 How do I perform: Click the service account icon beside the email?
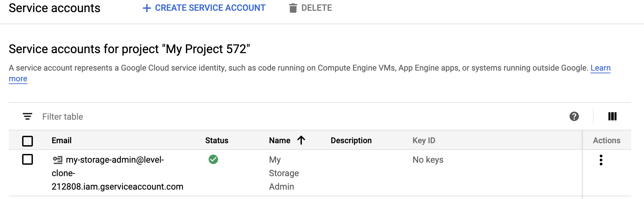[58, 160]
